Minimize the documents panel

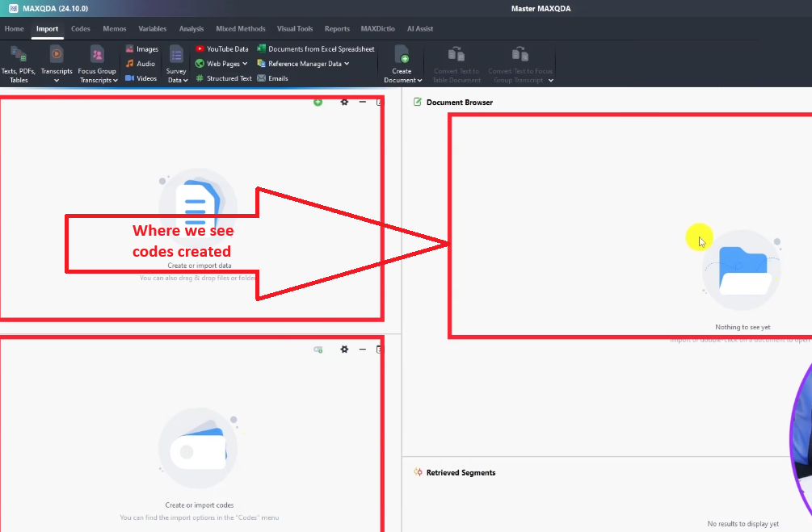coord(363,103)
